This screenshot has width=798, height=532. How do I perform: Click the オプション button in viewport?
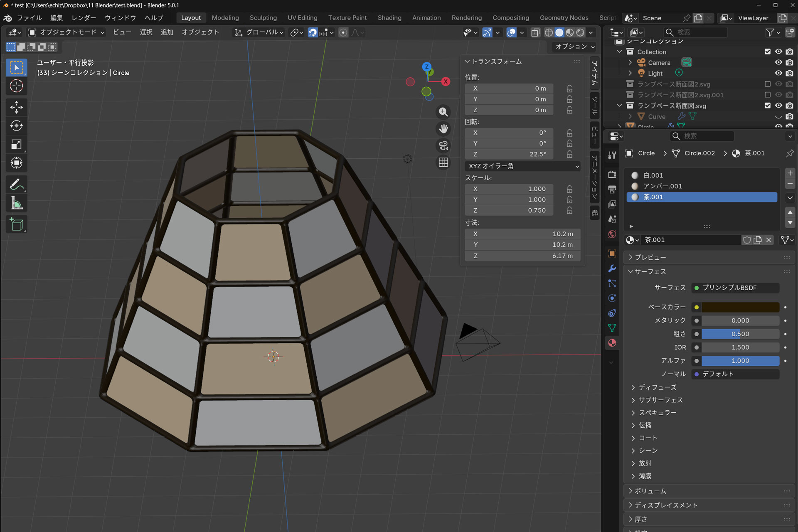click(x=574, y=47)
